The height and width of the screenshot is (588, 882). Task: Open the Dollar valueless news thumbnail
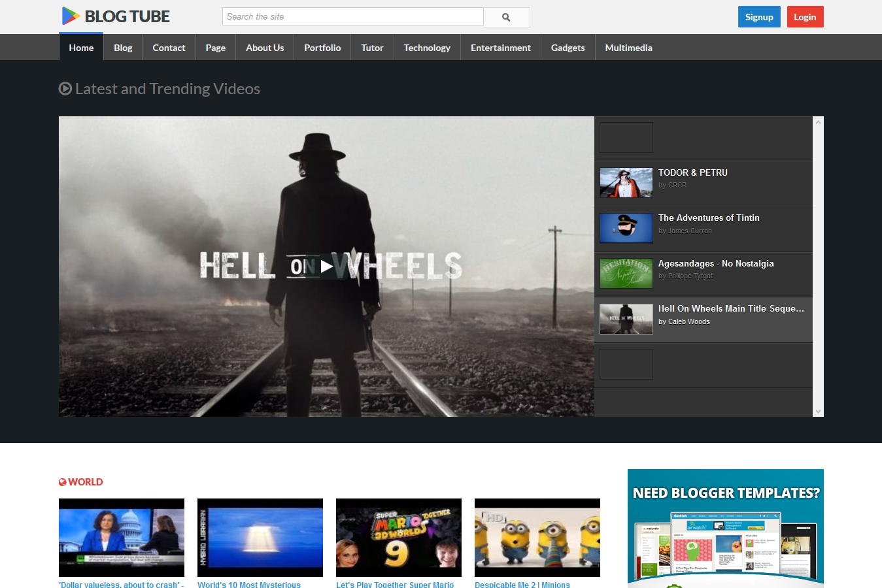[x=122, y=538]
